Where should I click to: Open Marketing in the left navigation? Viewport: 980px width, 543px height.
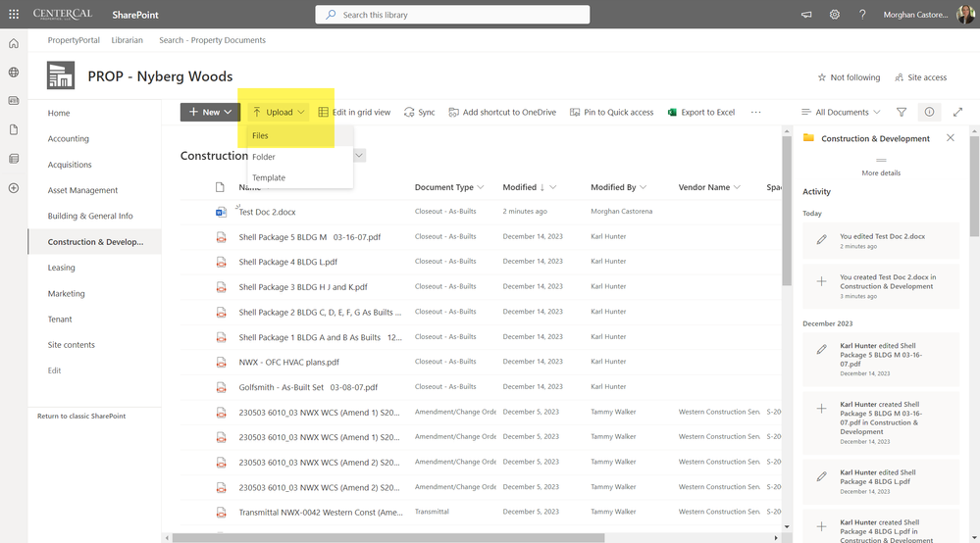tap(67, 293)
